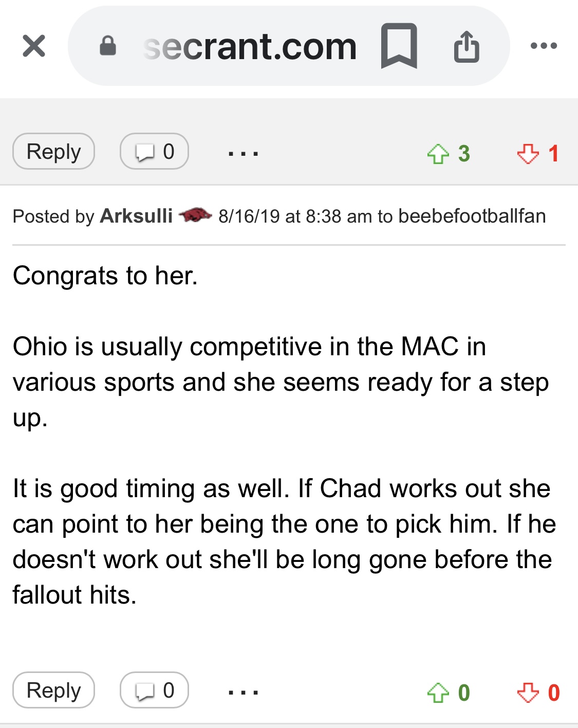Open browser three-dot menu at top
This screenshot has width=578, height=728.
[x=544, y=46]
